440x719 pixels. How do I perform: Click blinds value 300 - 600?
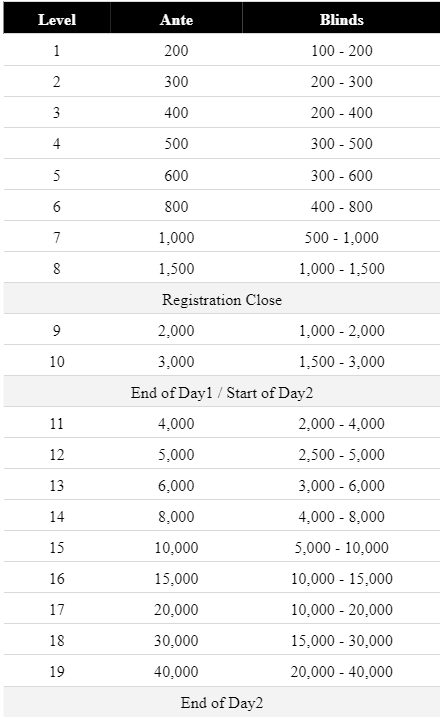click(x=341, y=175)
